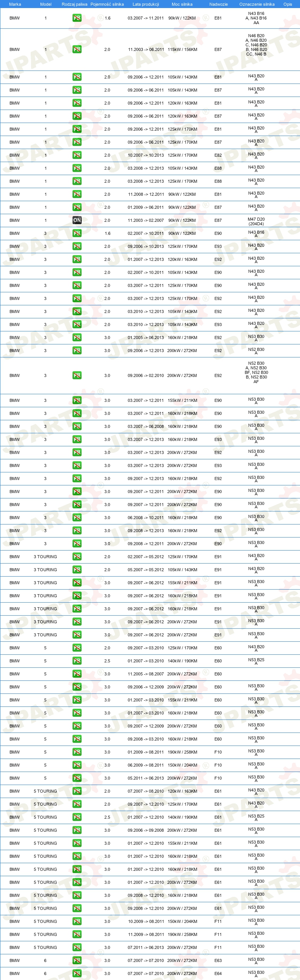The height and width of the screenshot is (980, 300).
Task: Click the Opis column header
Action: point(288,4)
